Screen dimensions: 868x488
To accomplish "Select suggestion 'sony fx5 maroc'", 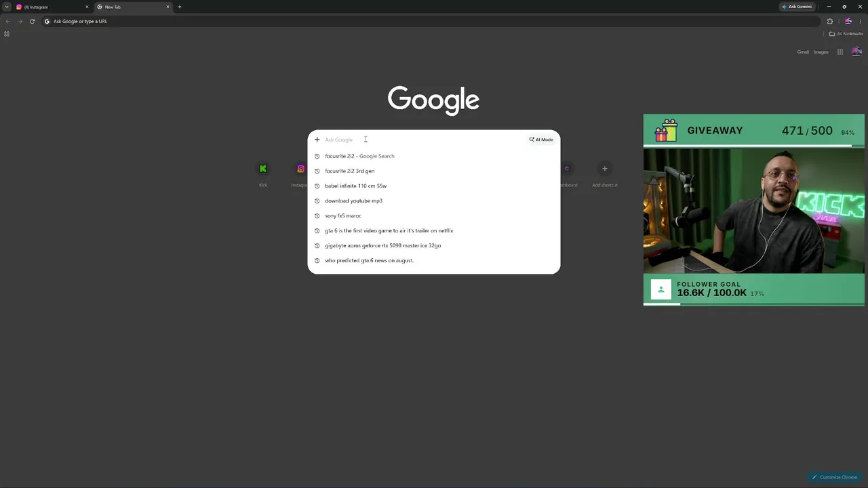I will (x=434, y=216).
